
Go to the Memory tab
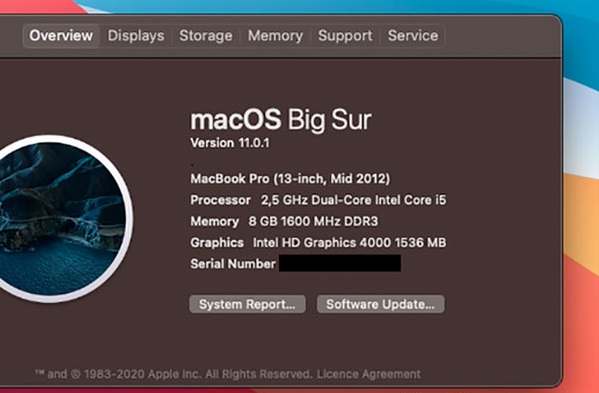(x=275, y=36)
